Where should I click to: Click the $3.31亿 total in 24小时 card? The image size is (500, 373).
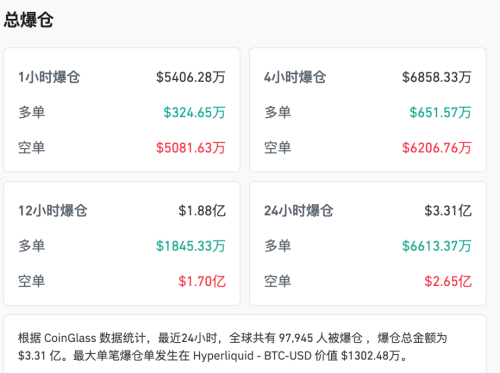pyautogui.click(x=448, y=211)
